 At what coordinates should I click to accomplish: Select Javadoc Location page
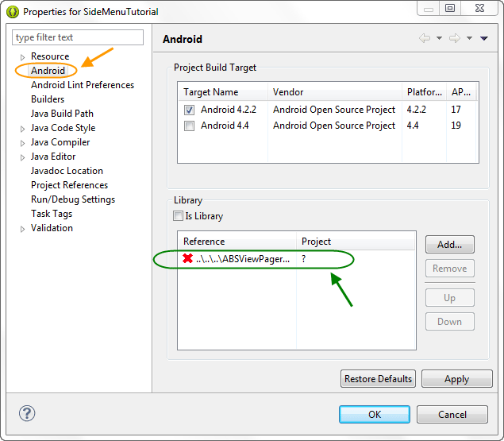point(67,171)
